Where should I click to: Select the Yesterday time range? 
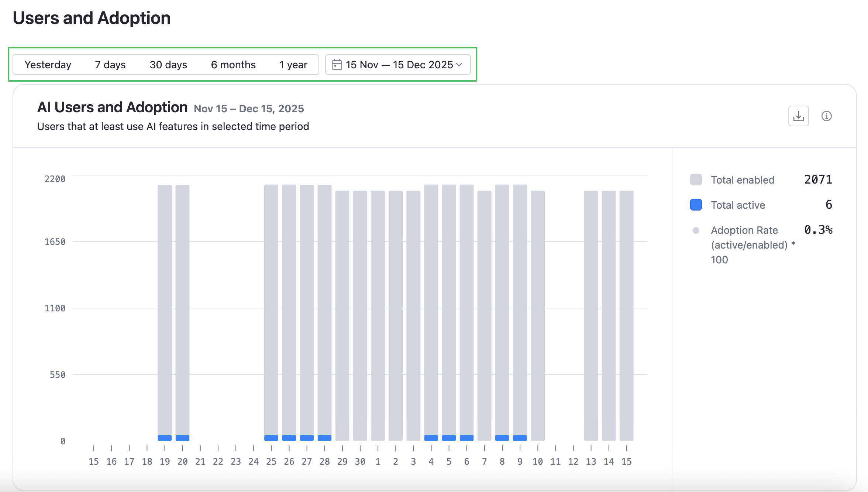[48, 65]
